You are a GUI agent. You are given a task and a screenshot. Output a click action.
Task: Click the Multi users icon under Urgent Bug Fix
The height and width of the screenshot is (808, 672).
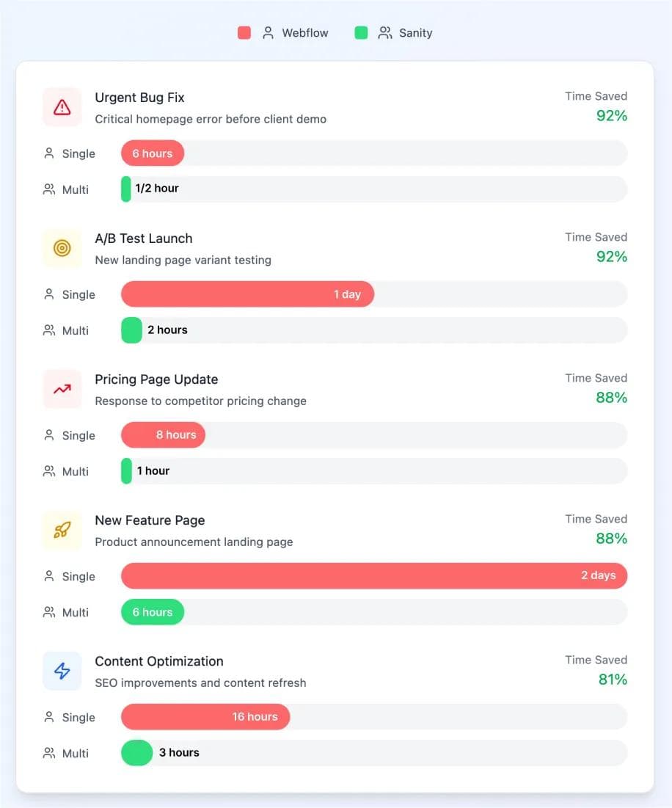coord(49,189)
